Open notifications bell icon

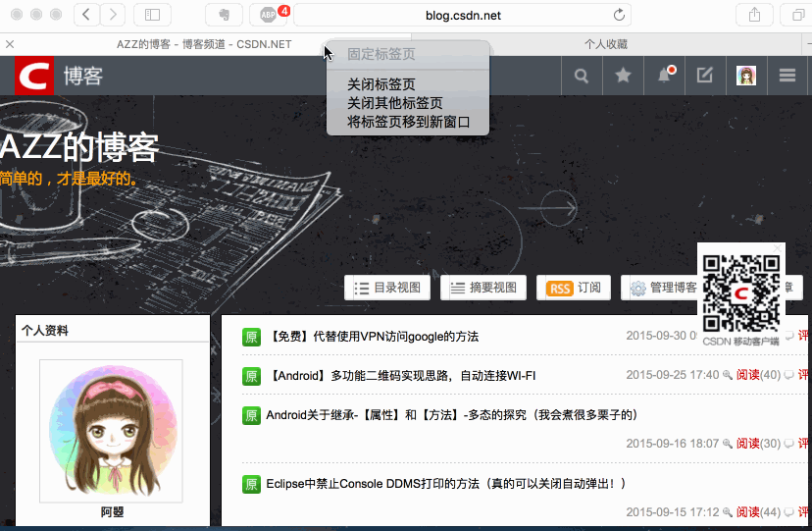pyautogui.click(x=665, y=76)
